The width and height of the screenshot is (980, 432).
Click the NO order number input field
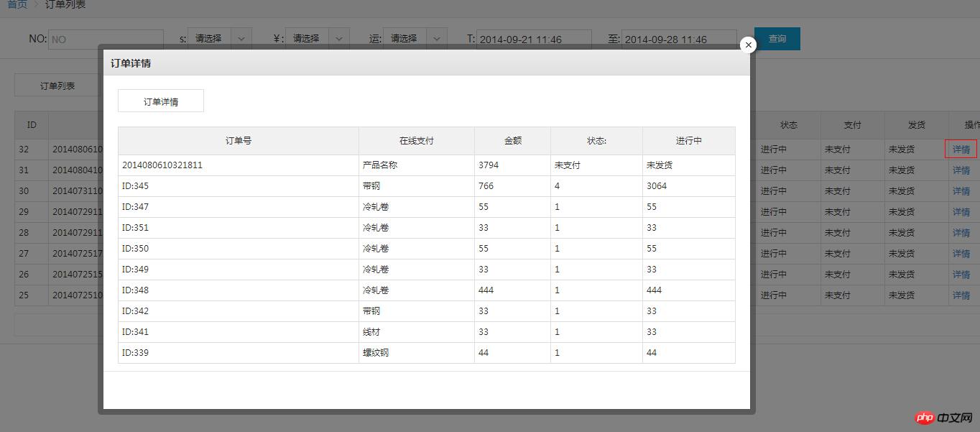(x=106, y=39)
